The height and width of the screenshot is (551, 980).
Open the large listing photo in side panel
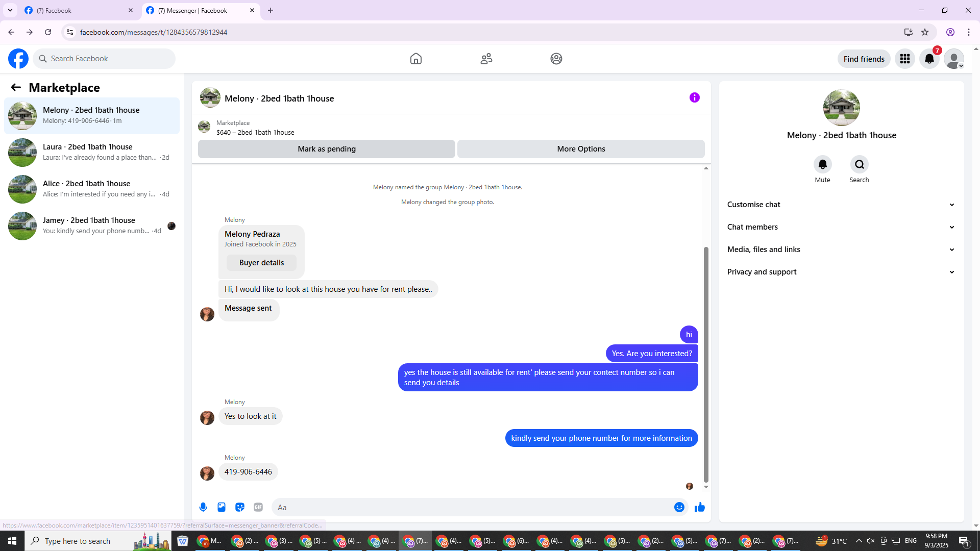pos(841,108)
